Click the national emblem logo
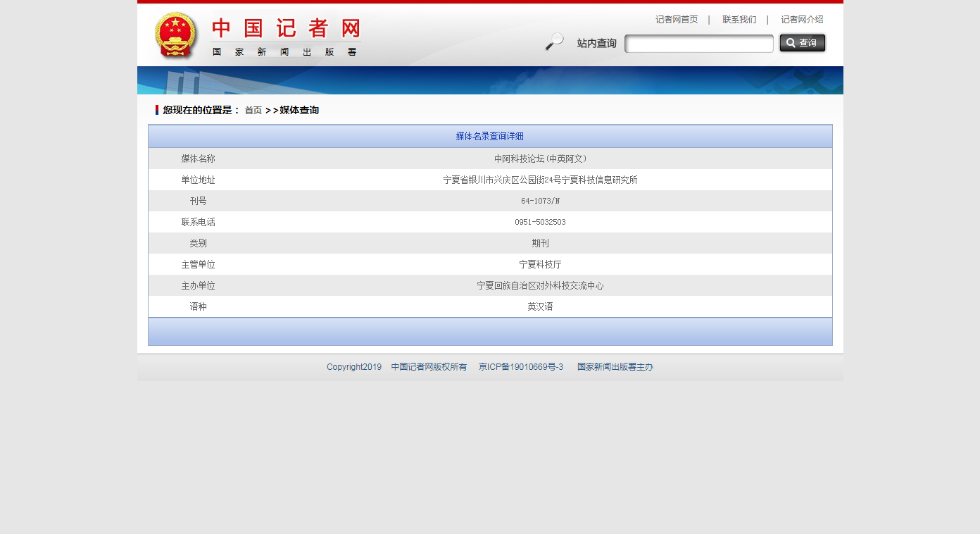980x534 pixels. [x=176, y=36]
